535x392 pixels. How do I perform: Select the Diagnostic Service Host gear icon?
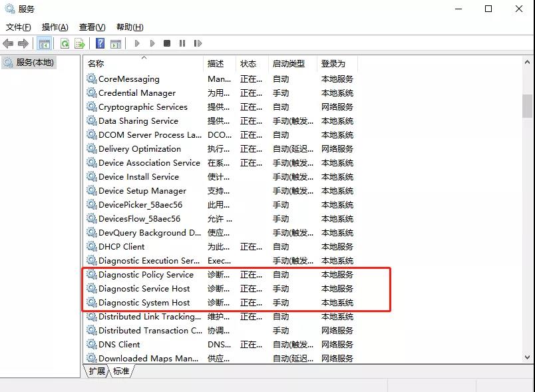(91, 289)
